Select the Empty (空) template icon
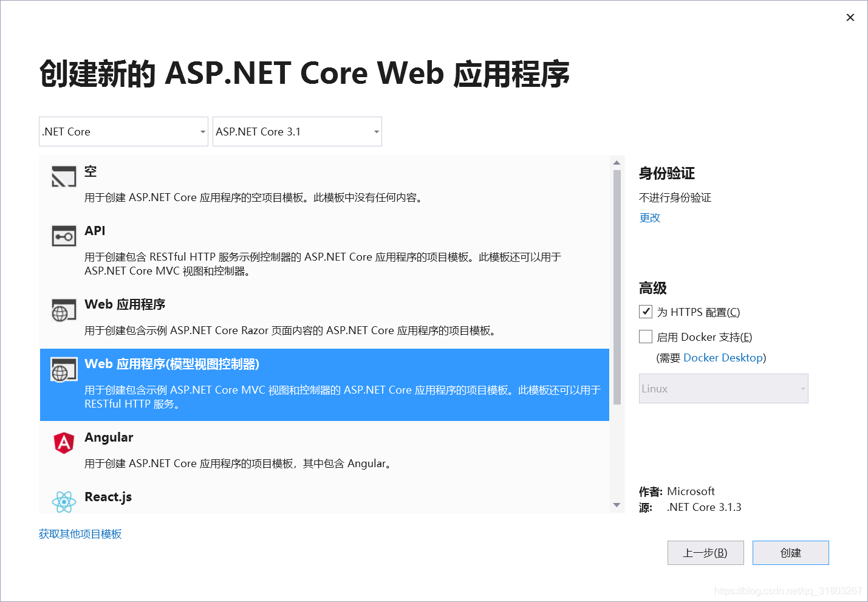This screenshot has height=602, width=868. pyautogui.click(x=64, y=176)
